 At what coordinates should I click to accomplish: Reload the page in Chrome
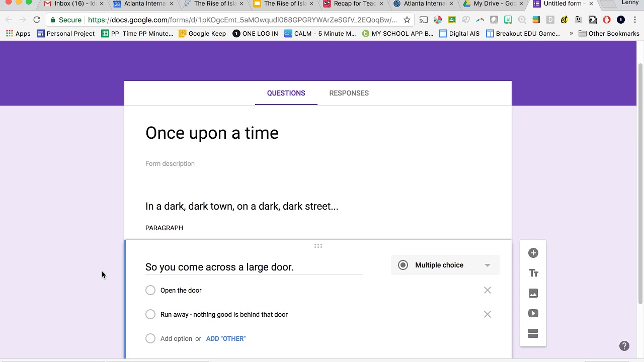pos(37,20)
